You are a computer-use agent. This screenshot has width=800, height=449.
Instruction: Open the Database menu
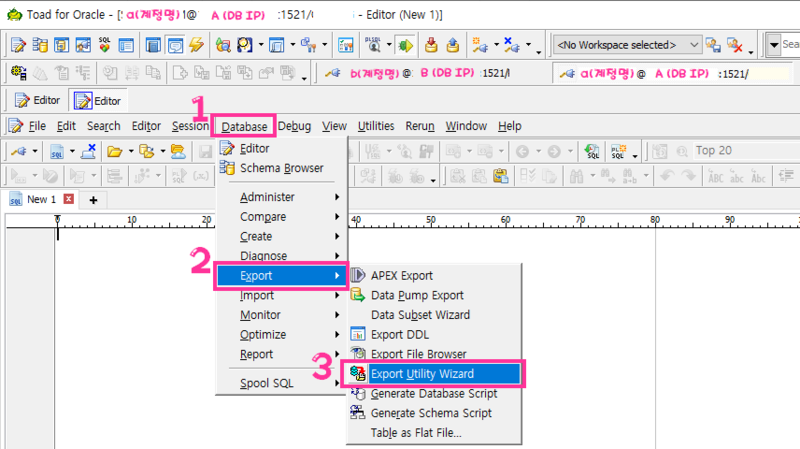tap(244, 126)
